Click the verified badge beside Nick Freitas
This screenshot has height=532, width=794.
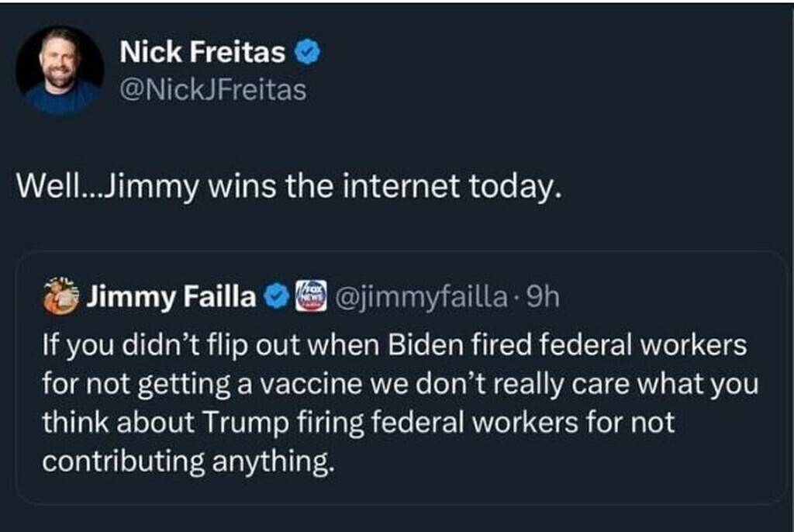pyautogui.click(x=309, y=53)
